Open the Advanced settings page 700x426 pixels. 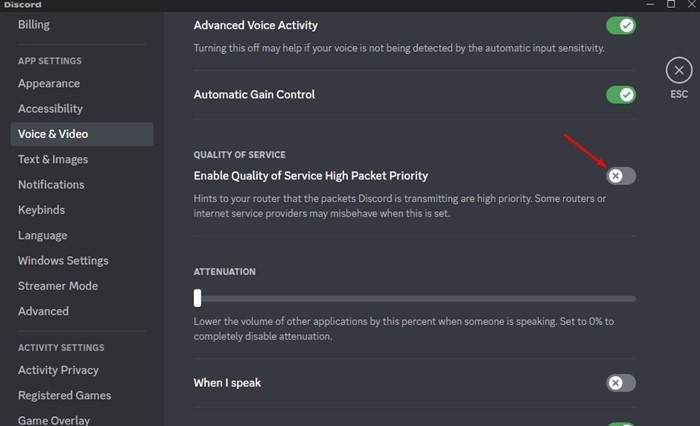(44, 311)
